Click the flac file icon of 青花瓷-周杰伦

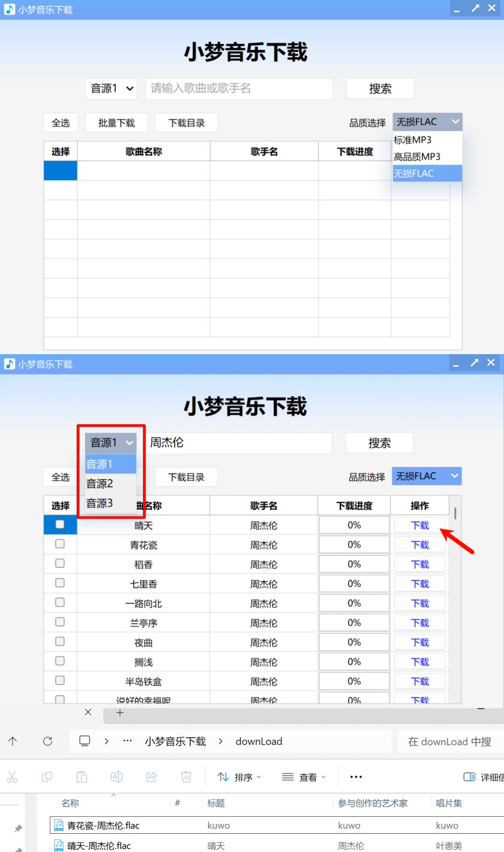pyautogui.click(x=59, y=825)
